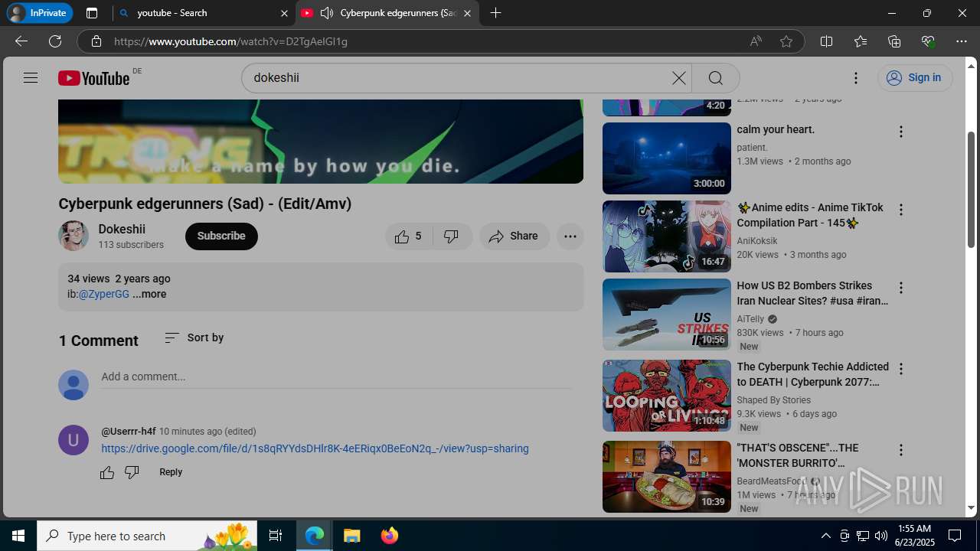Open the Read aloud icon in address bar

pyautogui.click(x=756, y=41)
